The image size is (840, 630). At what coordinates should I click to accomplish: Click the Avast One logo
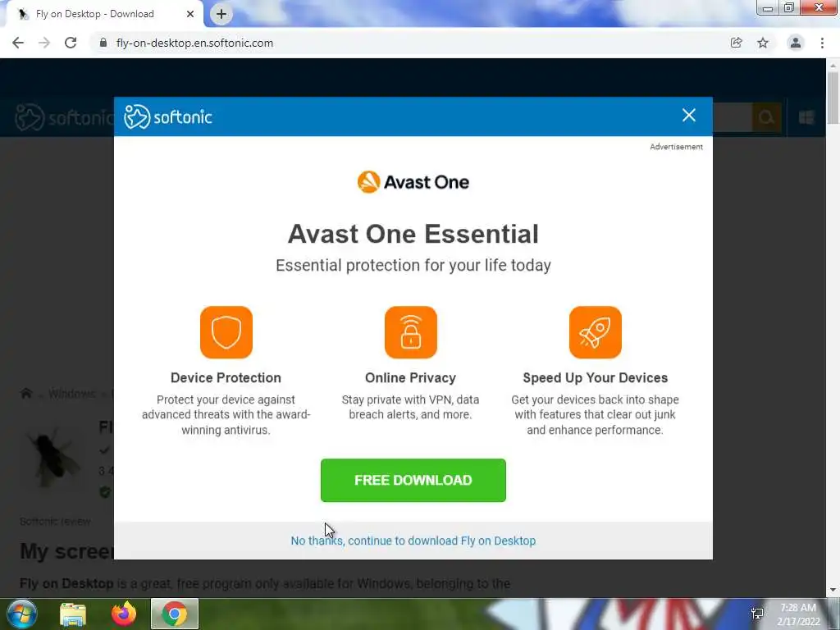pyautogui.click(x=413, y=182)
